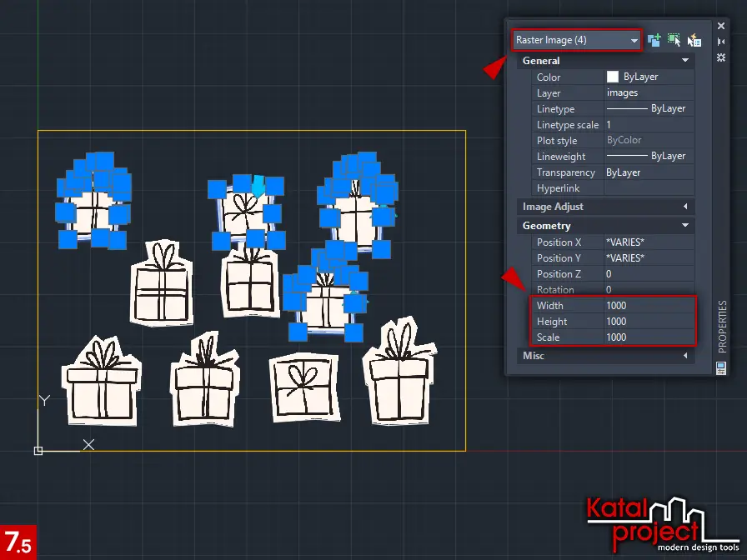Expand the Misc section
747x560 pixels.
point(685,356)
